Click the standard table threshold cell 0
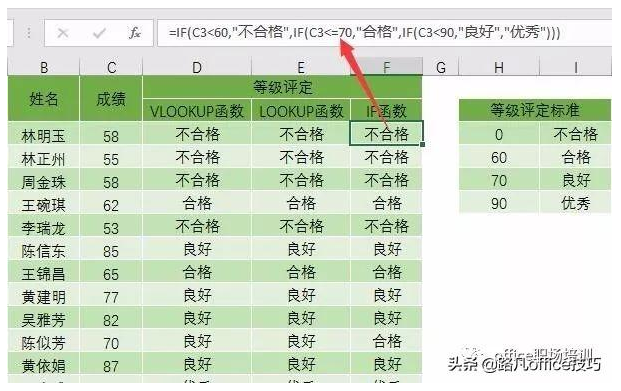621x391 pixels. (499, 134)
